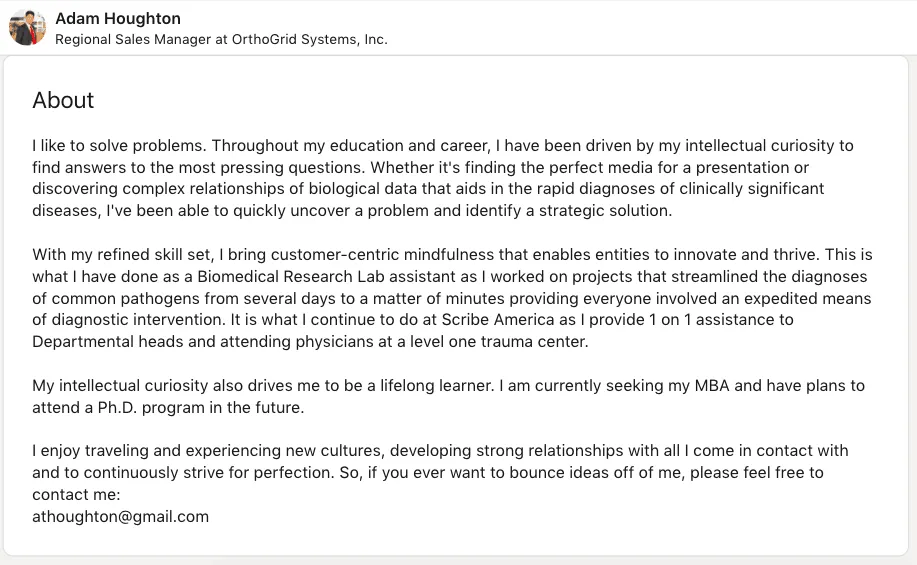Screen dimensions: 917x565
Task: Click the 'Ph.D.' text in the About section
Action: 117,408
